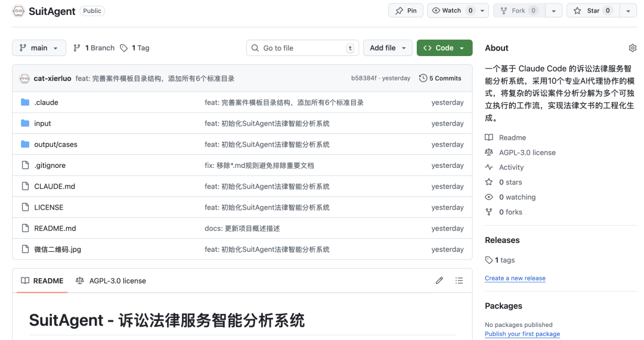Image resolution: width=644 pixels, height=340 pixels.
Task: Open commit hash b58384f
Action: 364,79
